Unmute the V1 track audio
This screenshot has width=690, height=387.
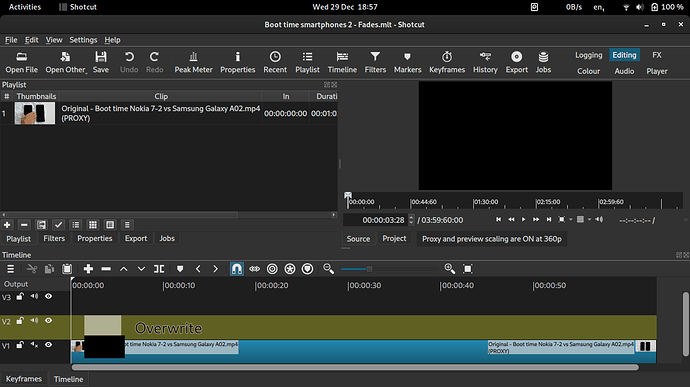[34, 345]
